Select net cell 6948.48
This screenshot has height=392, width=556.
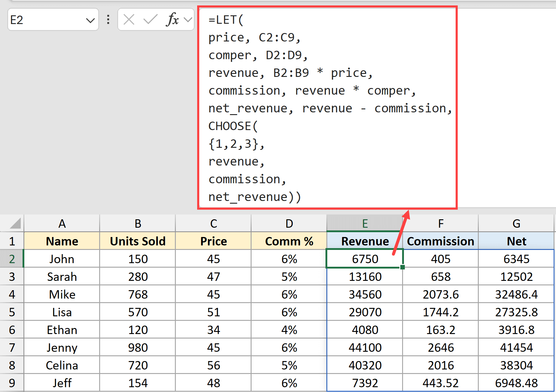[516, 383]
